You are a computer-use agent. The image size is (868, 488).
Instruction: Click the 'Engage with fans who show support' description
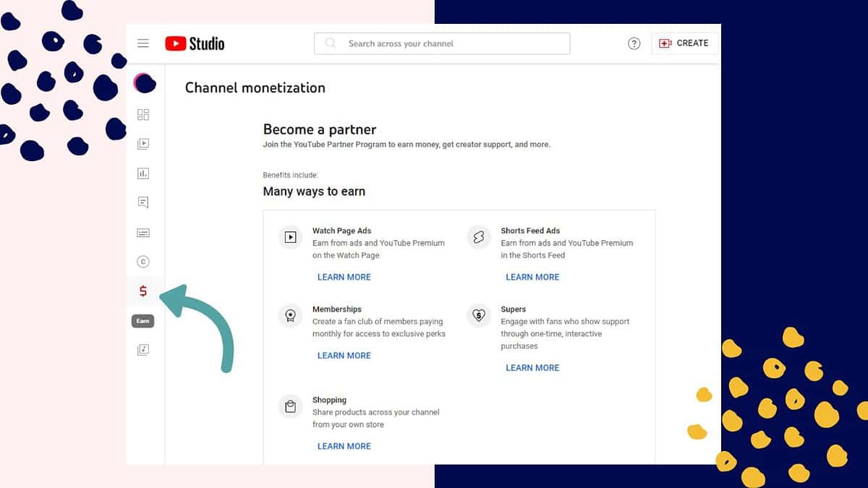tap(565, 333)
